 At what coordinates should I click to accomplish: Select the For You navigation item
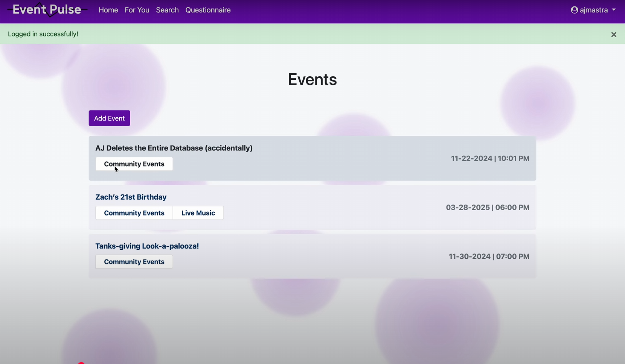tap(137, 10)
